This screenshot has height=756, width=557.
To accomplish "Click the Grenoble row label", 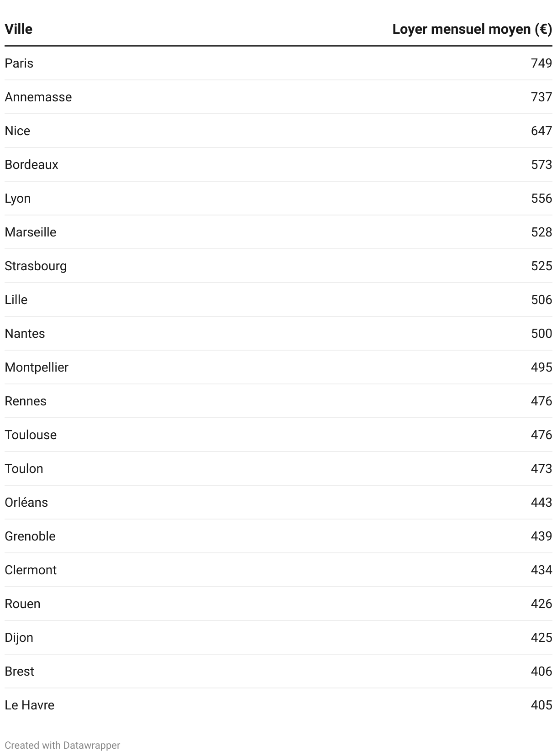I will [30, 536].
